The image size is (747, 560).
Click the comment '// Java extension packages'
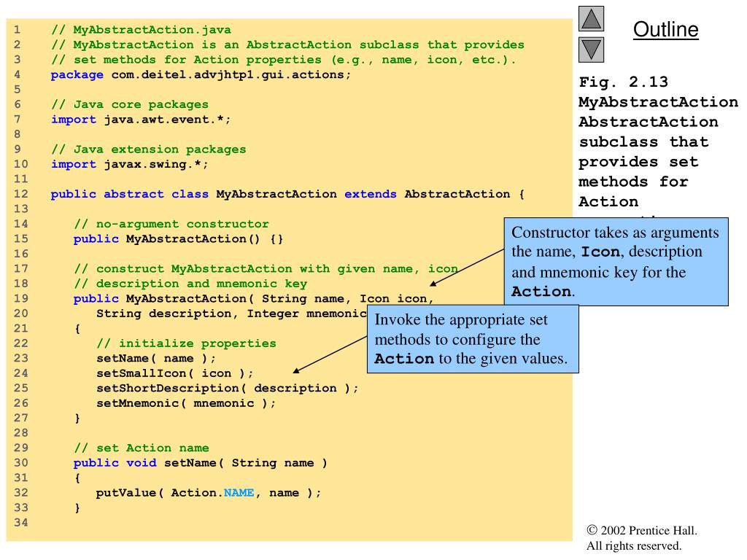pos(149,149)
